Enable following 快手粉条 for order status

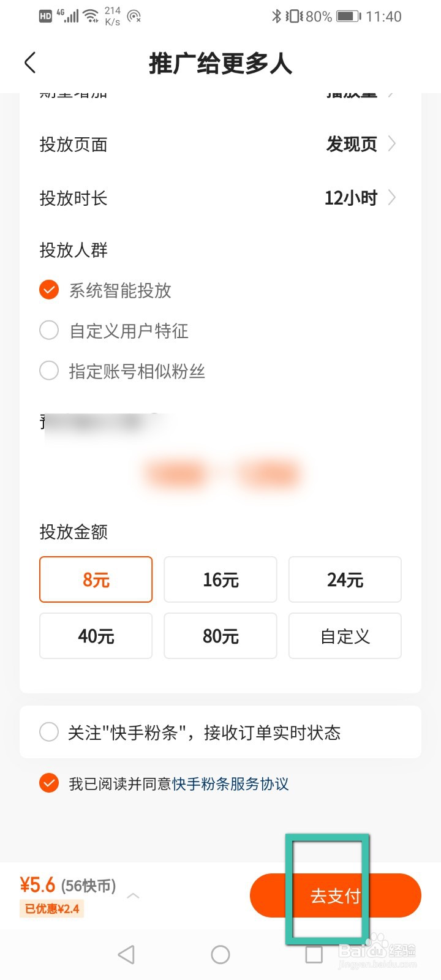pyautogui.click(x=49, y=732)
